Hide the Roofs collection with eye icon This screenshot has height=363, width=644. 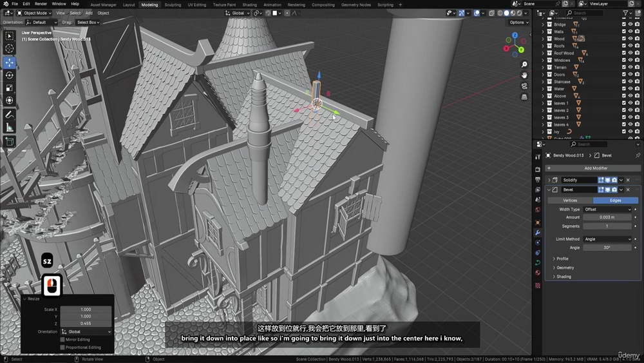coord(630,46)
